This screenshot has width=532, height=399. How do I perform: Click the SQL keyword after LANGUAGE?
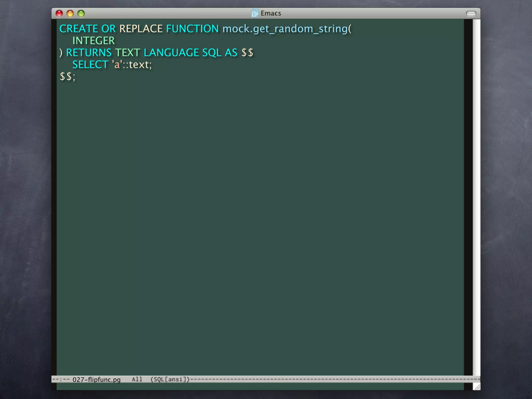pyautogui.click(x=212, y=52)
